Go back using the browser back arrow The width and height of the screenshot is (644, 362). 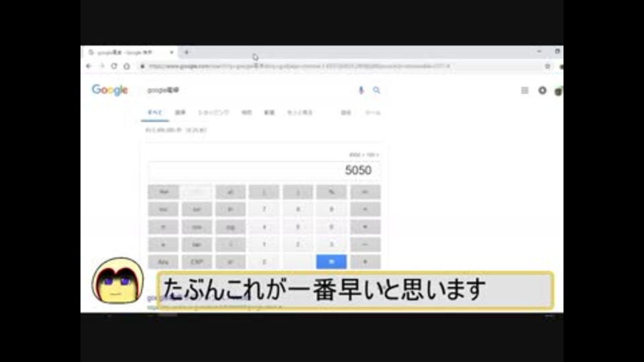click(x=89, y=66)
